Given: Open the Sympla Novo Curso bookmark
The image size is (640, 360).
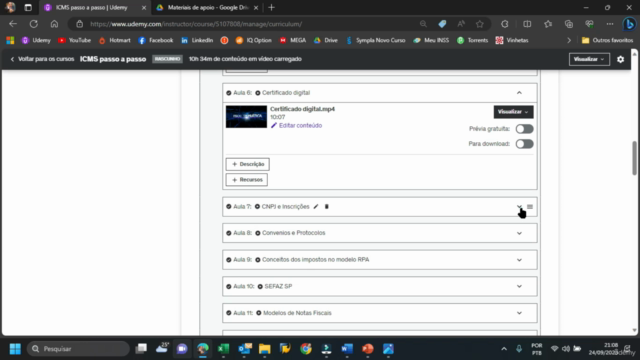Looking at the screenshot, I should coord(376,40).
